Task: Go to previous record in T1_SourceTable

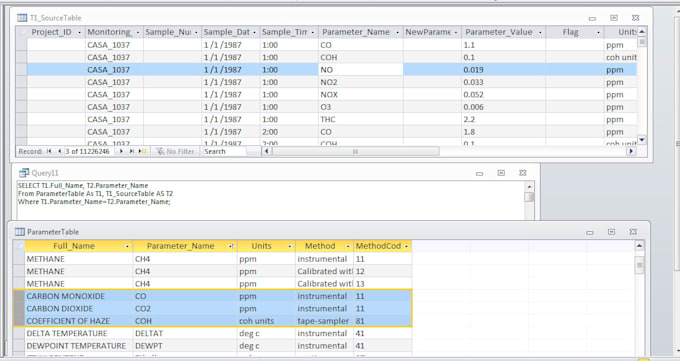Action: [59, 151]
